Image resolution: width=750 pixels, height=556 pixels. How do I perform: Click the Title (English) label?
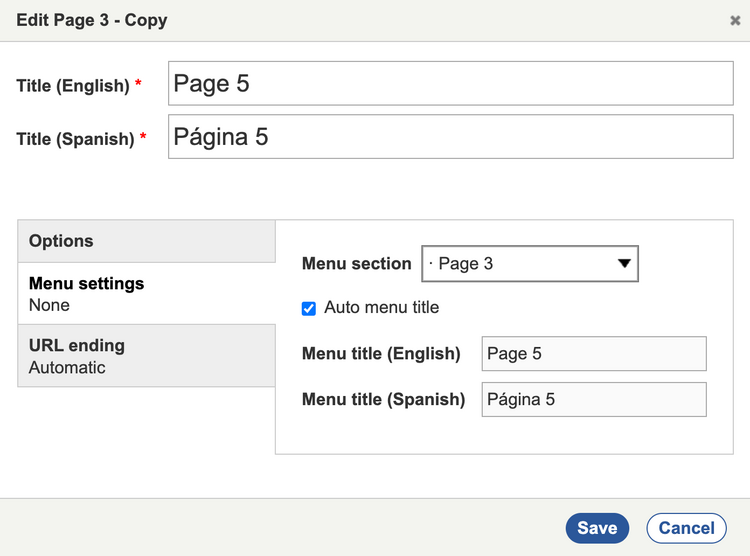tap(72, 86)
